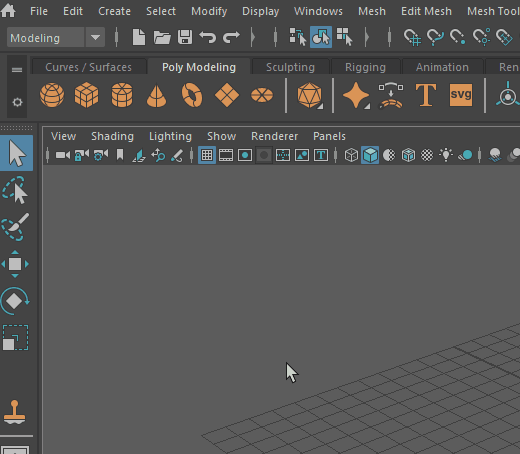Screen dimensions: 520x454
Task: Create a polygon cube from shelf
Action: (87, 95)
